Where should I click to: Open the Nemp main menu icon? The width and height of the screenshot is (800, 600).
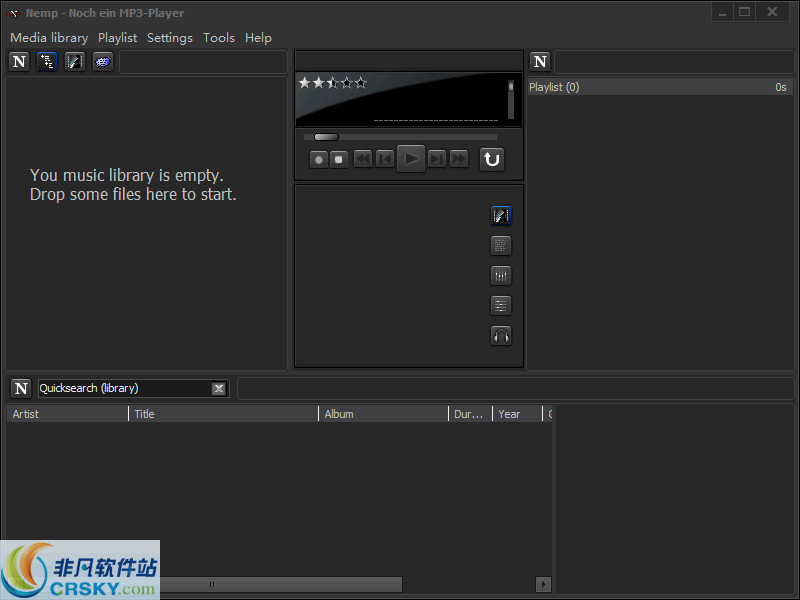point(18,61)
